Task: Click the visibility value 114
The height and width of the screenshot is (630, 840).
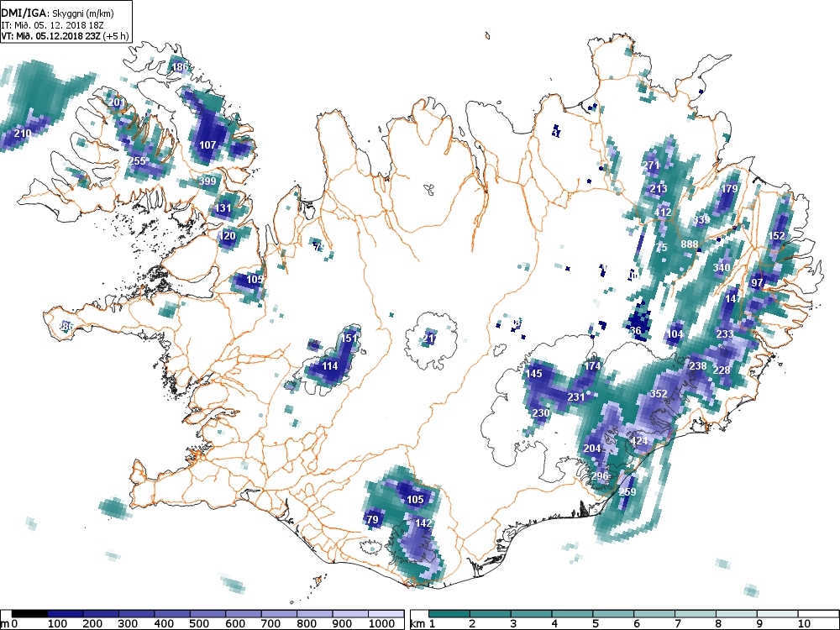Action: pos(330,366)
